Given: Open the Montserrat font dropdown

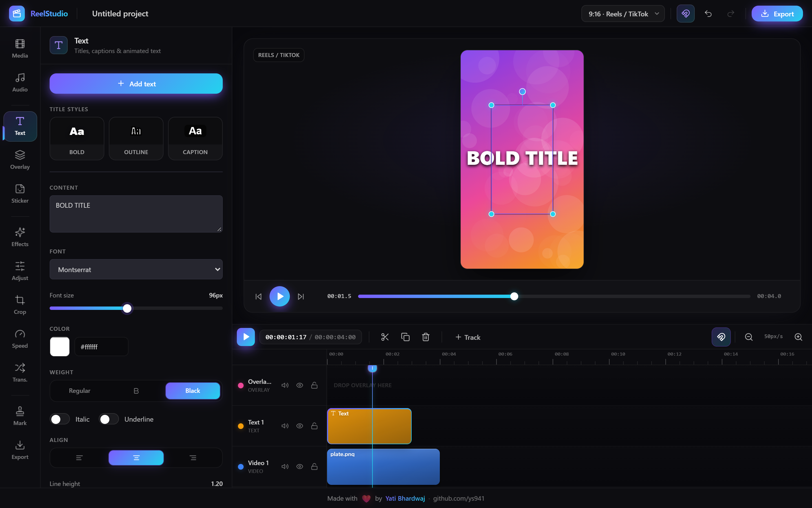Looking at the screenshot, I should click(136, 270).
